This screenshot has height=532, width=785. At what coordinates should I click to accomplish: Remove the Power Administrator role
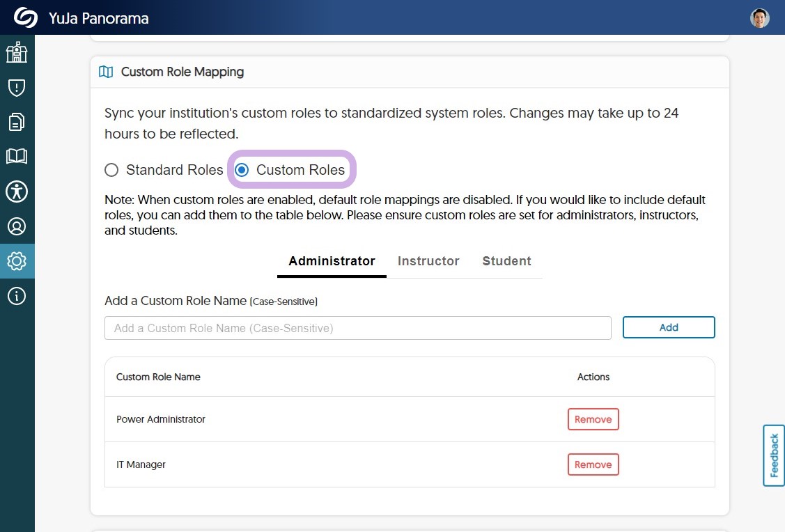593,419
